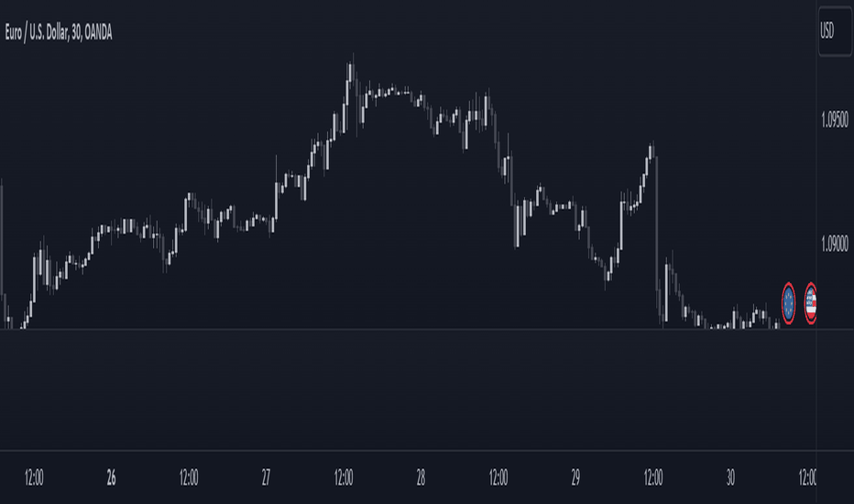Click the 12:00 label between 27 and 28
The height and width of the screenshot is (504, 854).
(x=343, y=477)
